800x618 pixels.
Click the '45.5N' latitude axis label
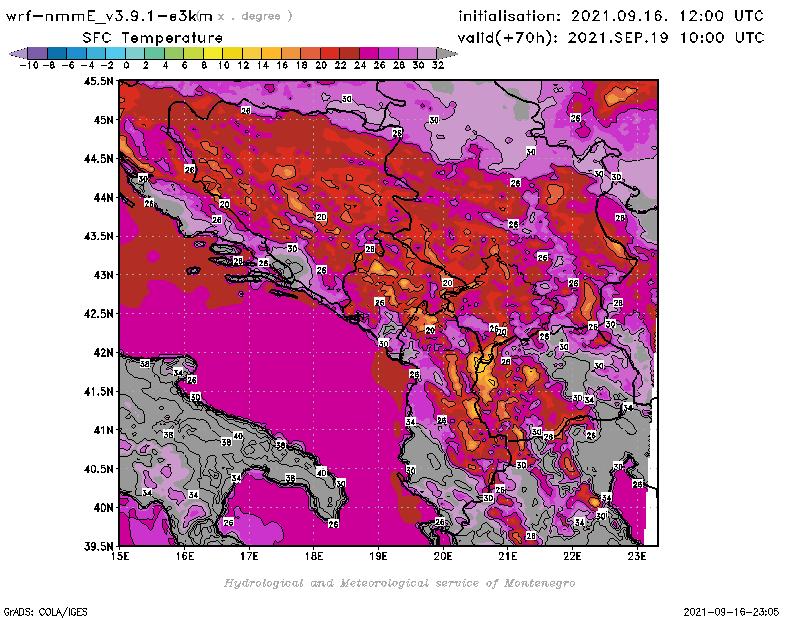point(98,81)
